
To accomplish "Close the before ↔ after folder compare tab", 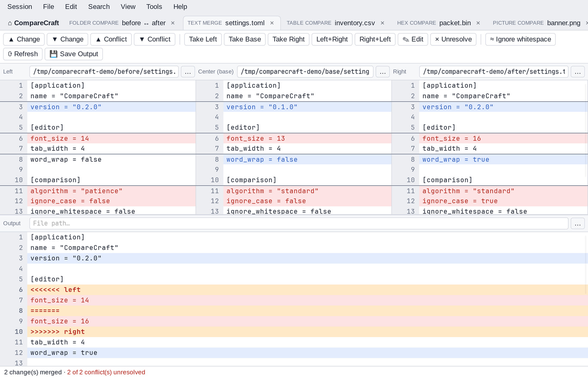I will [x=173, y=23].
